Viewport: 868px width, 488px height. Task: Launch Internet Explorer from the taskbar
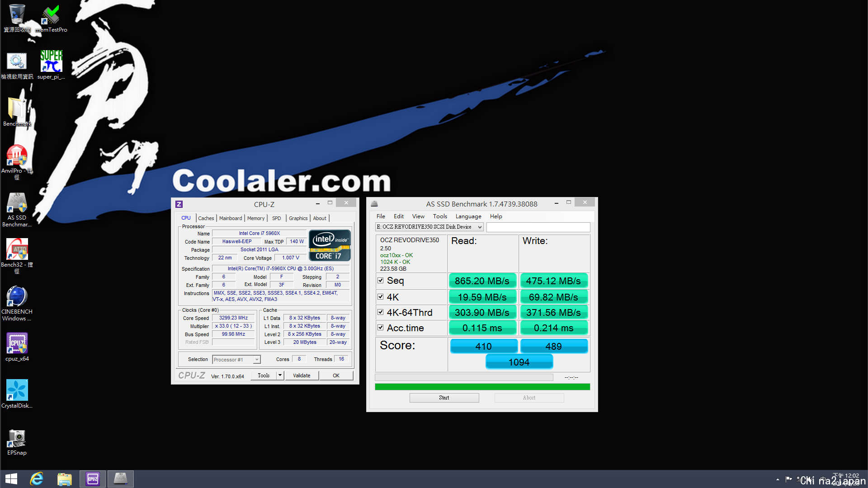37,479
